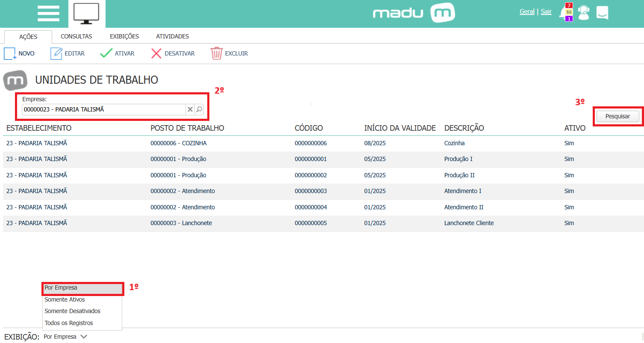Choose Todos os Registros option
The width and height of the screenshot is (644, 343).
coord(83,323)
